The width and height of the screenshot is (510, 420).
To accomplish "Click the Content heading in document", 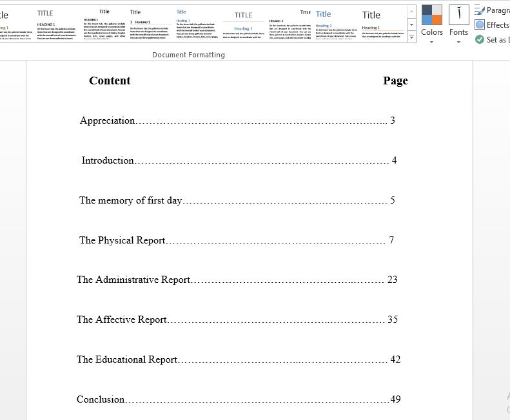I will point(110,81).
